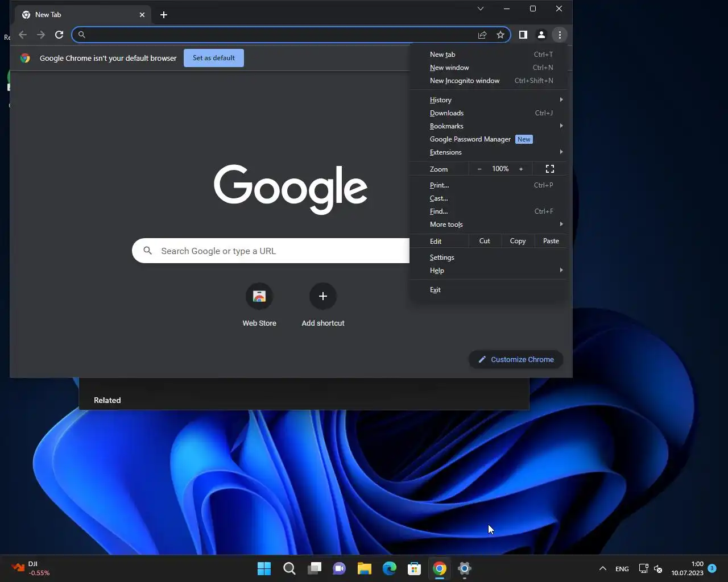Image resolution: width=728 pixels, height=582 pixels.
Task: Click the Add shortcut plus icon
Action: (323, 296)
